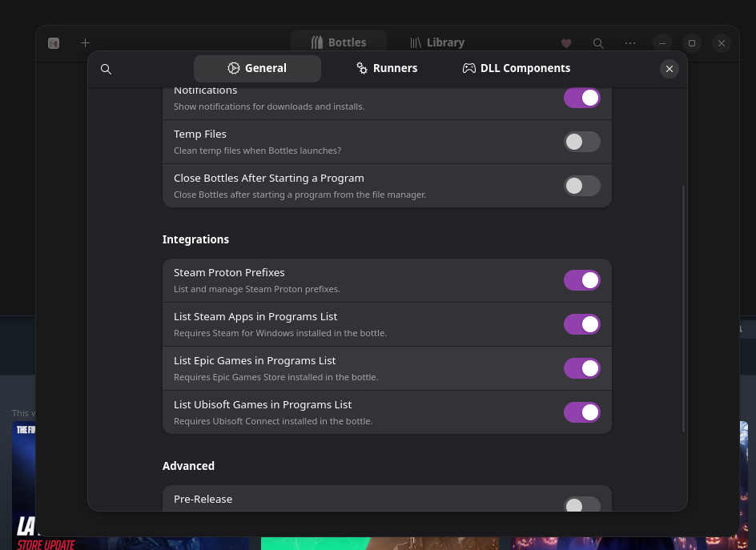The height and width of the screenshot is (550, 756).
Task: Open the DLL Components tab
Action: coord(517,69)
